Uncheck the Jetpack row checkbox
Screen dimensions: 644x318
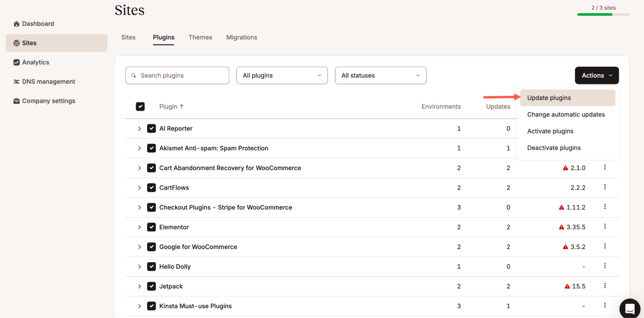(x=151, y=286)
